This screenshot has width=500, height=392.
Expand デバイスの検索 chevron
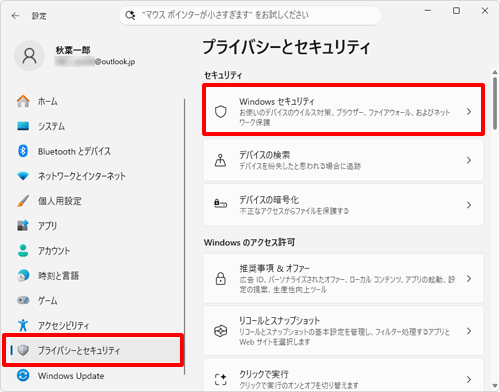point(469,160)
